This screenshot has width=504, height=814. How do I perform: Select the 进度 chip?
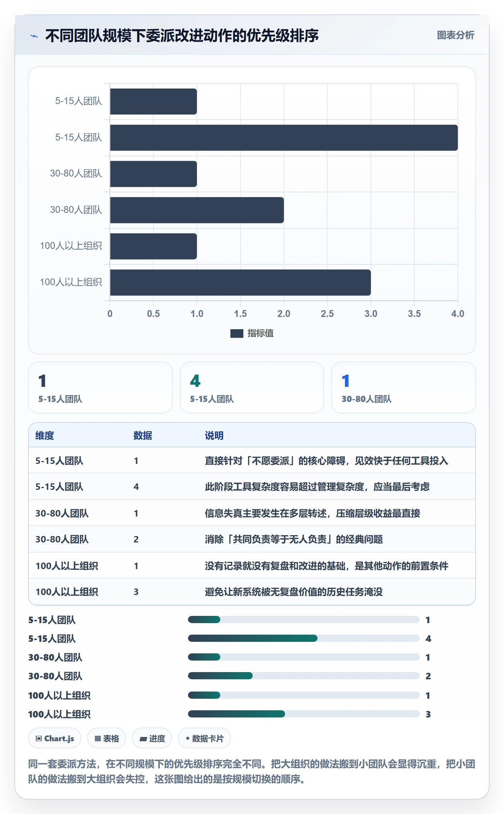pyautogui.click(x=152, y=738)
